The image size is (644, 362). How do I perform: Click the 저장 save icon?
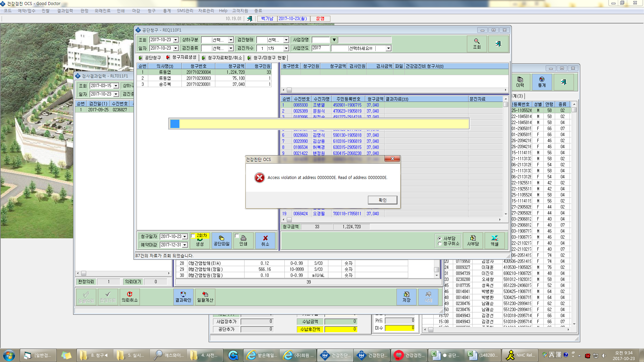pyautogui.click(x=407, y=297)
